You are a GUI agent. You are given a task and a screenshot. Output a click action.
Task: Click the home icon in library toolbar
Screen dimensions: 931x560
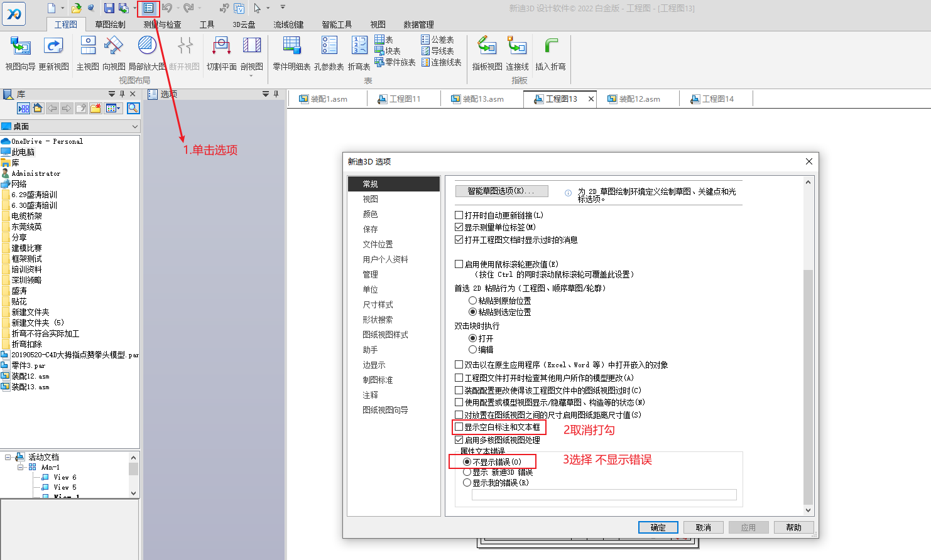(x=38, y=108)
